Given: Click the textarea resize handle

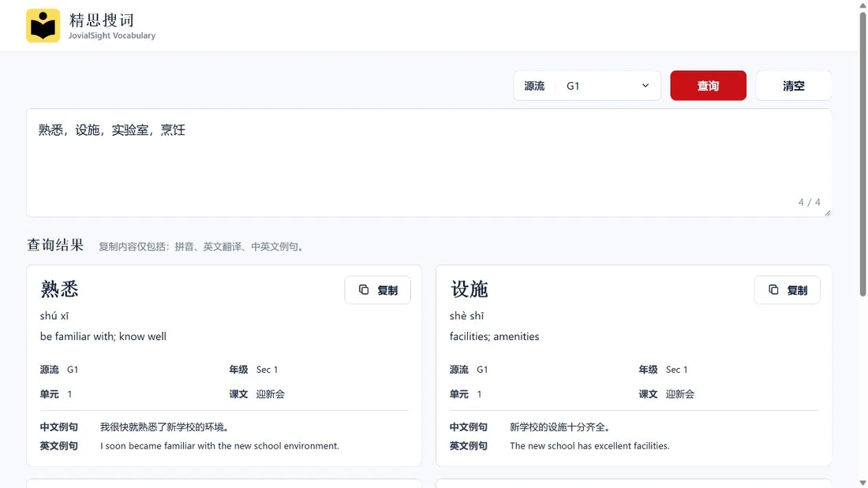Looking at the screenshot, I should [827, 212].
